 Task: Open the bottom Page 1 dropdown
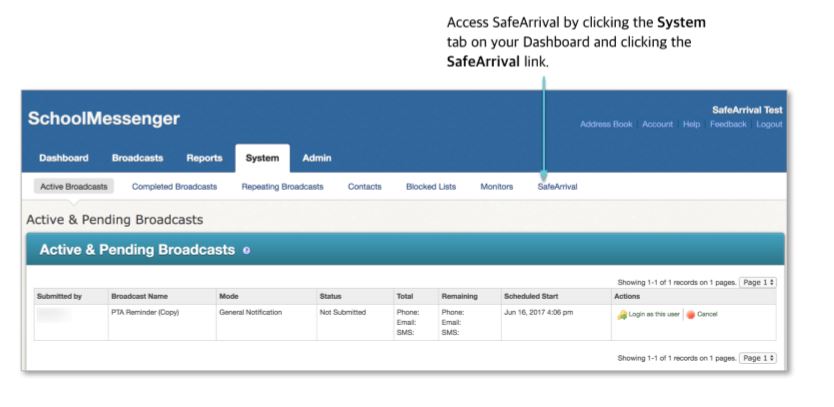click(758, 358)
